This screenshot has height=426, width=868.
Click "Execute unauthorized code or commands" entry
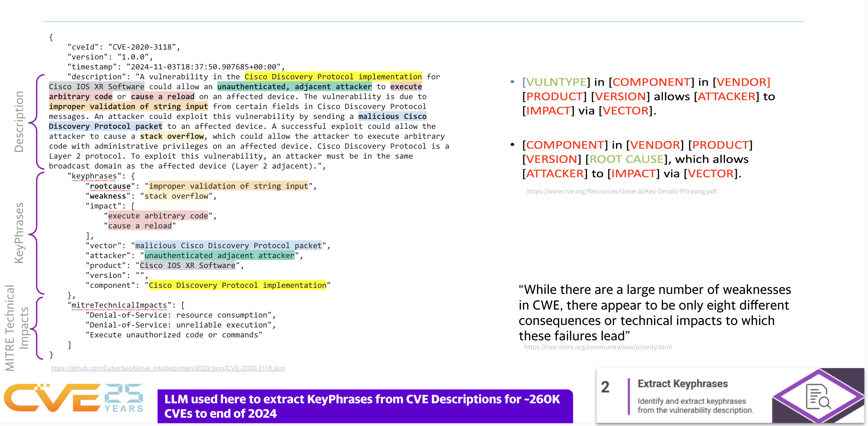(x=174, y=335)
